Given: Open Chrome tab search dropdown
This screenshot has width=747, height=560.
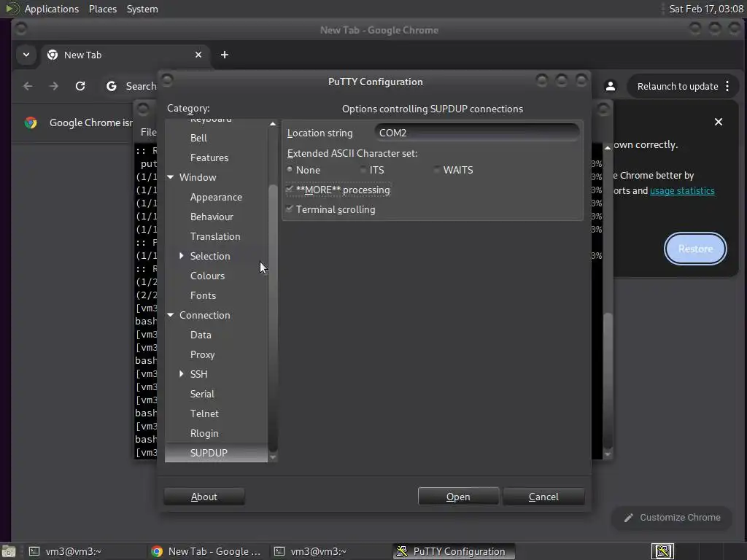Looking at the screenshot, I should click(26, 55).
